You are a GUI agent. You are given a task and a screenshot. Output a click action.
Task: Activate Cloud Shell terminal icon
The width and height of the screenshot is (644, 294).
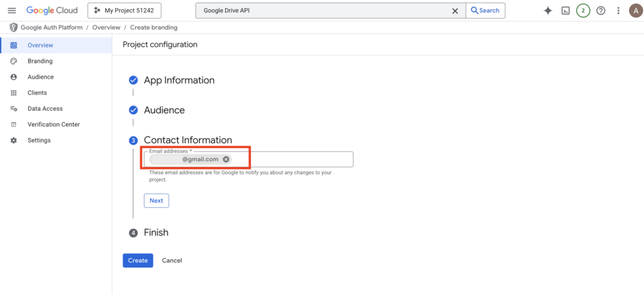(565, 11)
